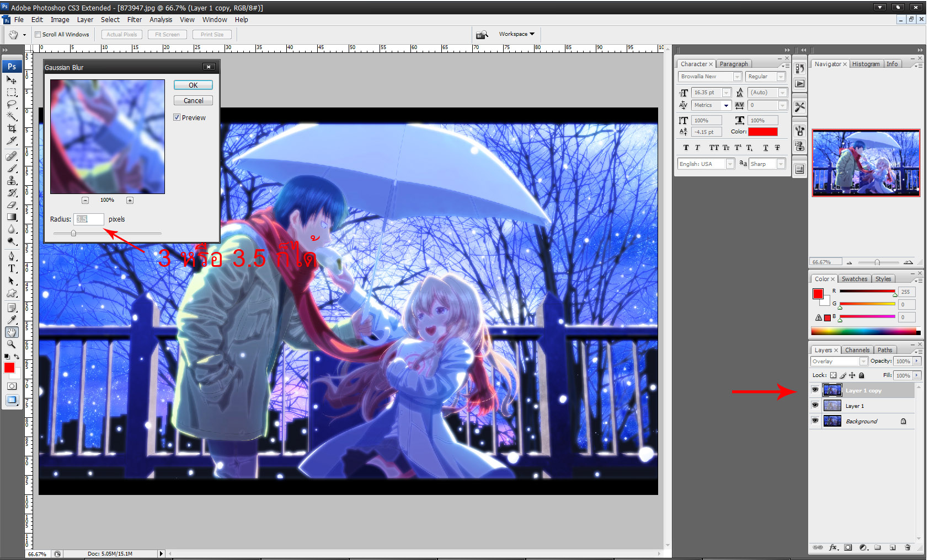Open the Actions panel icon

point(799,84)
